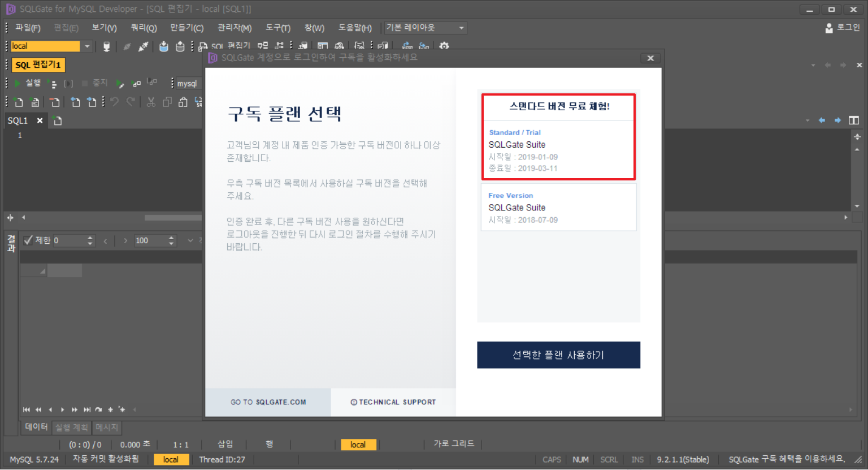The width and height of the screenshot is (868, 470).
Task: Close the SQL1 tab
Action: point(40,120)
